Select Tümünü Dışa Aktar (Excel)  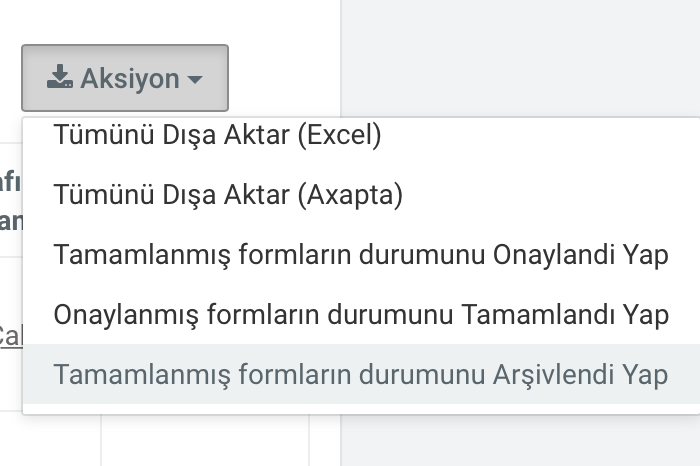click(x=361, y=134)
